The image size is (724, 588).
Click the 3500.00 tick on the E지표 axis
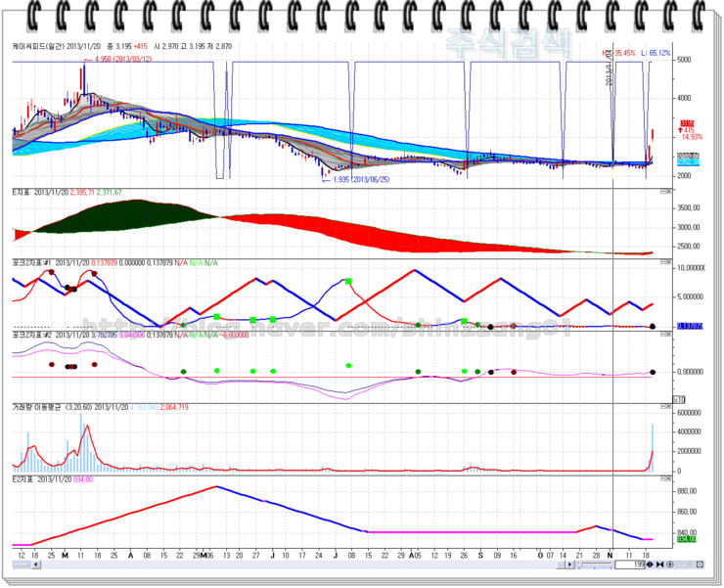tap(689, 207)
